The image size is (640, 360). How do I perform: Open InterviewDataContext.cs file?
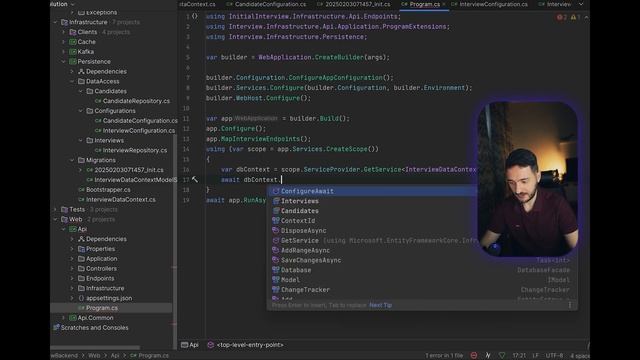(120, 200)
